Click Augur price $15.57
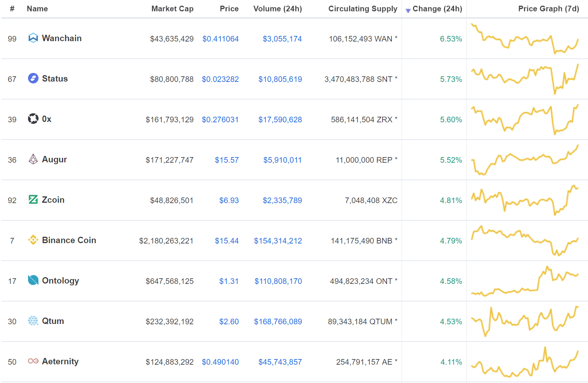Viewport: 588px width, 383px height. (227, 160)
